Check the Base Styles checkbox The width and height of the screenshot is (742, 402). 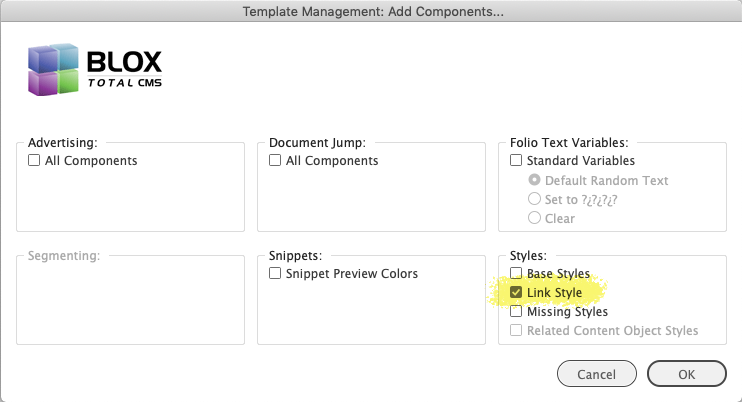(x=517, y=274)
